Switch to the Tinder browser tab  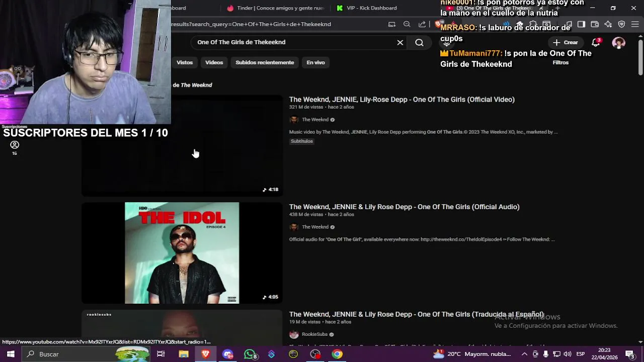276,8
